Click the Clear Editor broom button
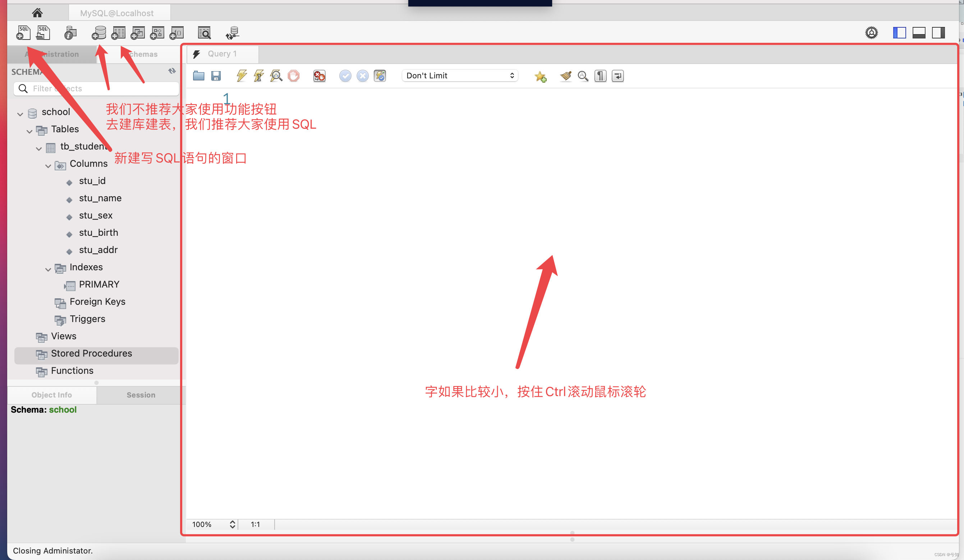964x560 pixels. coord(566,75)
